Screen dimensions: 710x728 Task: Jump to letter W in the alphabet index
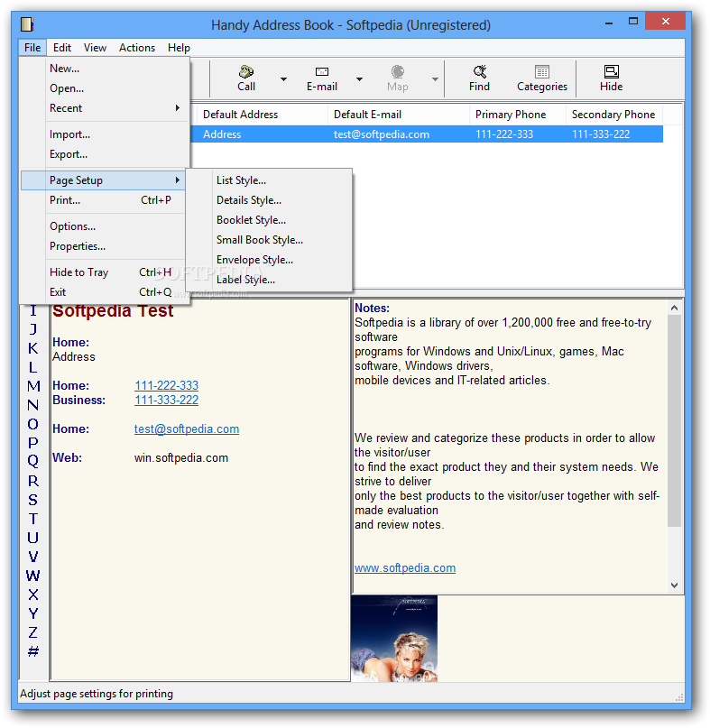(x=33, y=576)
